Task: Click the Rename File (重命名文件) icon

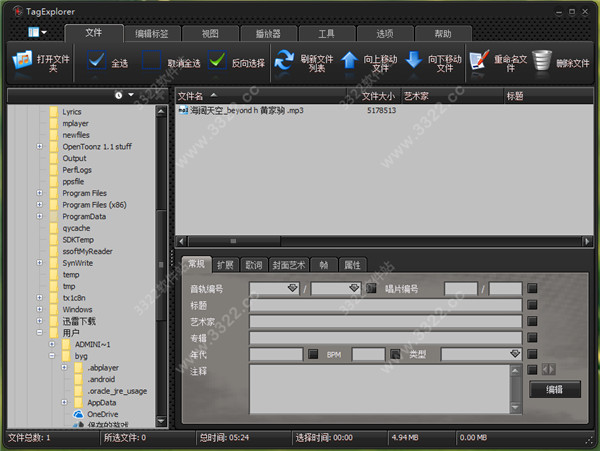Action: (479, 60)
